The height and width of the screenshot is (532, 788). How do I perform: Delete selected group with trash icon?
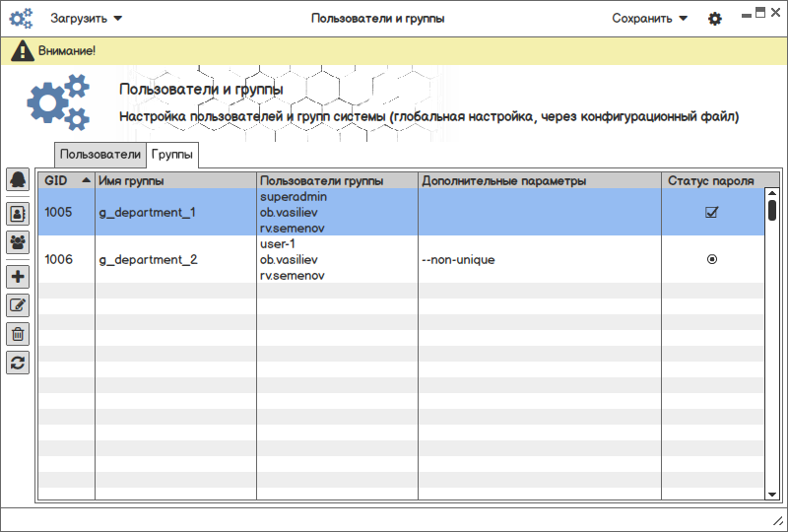(18, 334)
